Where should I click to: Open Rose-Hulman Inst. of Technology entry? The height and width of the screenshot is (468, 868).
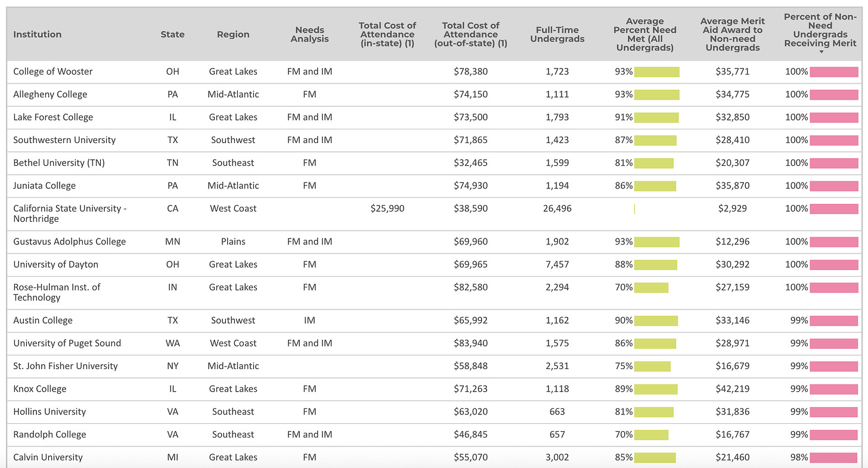57,292
